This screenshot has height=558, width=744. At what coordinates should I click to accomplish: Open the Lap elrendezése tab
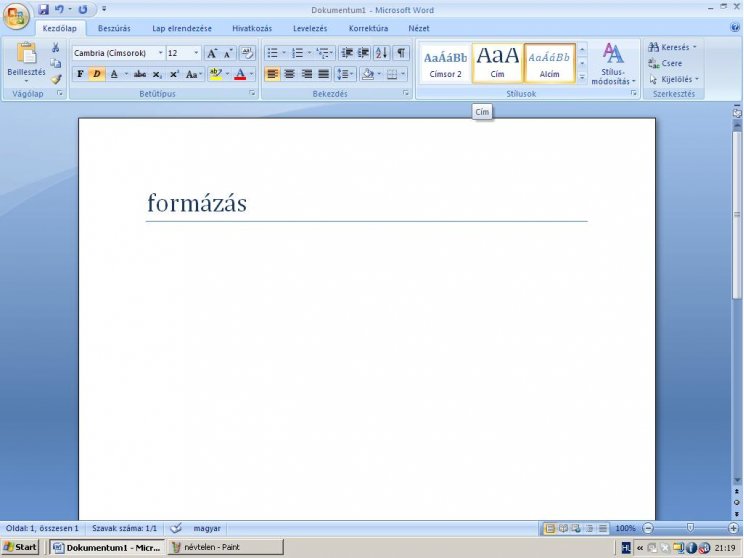(182, 28)
